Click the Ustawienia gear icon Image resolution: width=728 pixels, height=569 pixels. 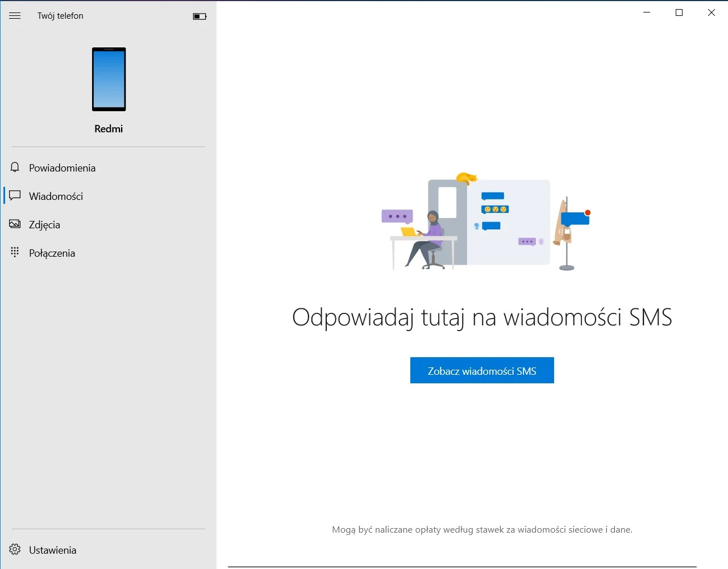(15, 550)
